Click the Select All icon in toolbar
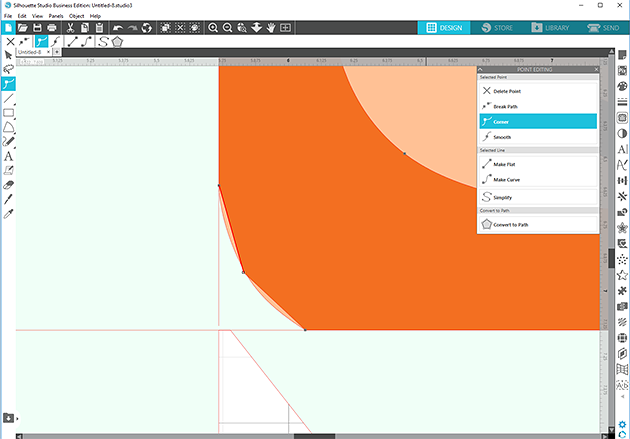Viewport: 630px width, 439px height. tap(165, 28)
